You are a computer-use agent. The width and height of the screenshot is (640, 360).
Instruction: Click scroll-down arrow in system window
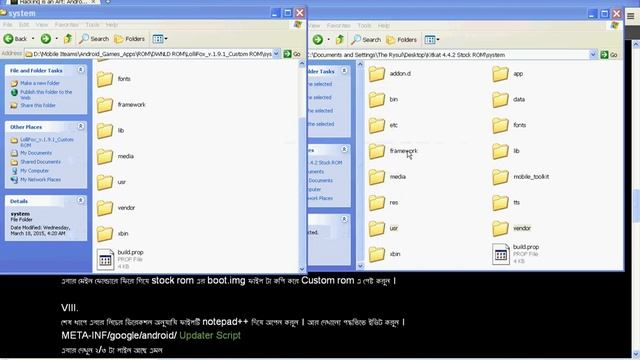click(302, 269)
